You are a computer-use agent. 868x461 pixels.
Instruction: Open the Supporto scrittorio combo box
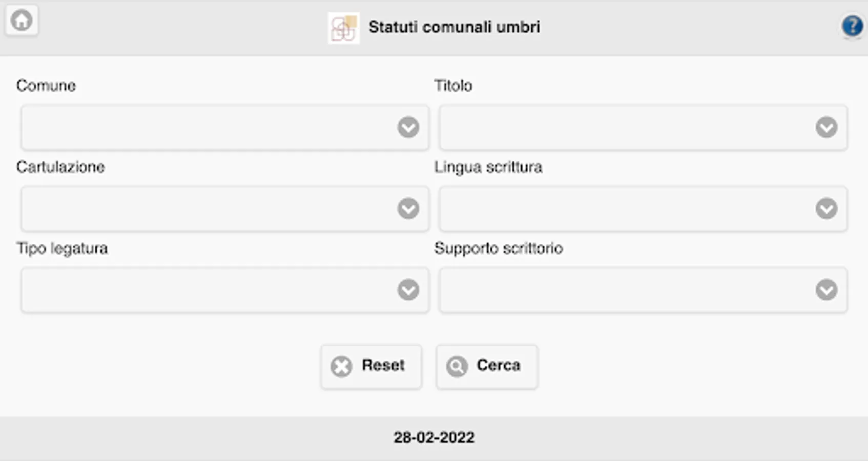coord(643,290)
